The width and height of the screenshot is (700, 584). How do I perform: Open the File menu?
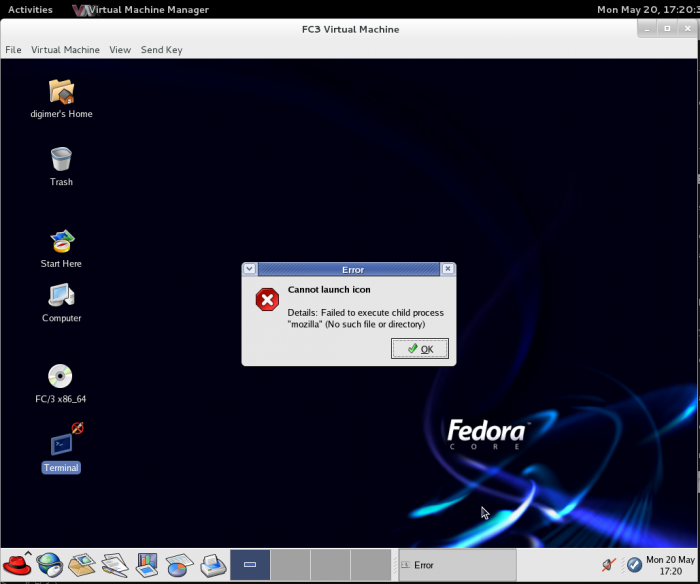pos(13,50)
